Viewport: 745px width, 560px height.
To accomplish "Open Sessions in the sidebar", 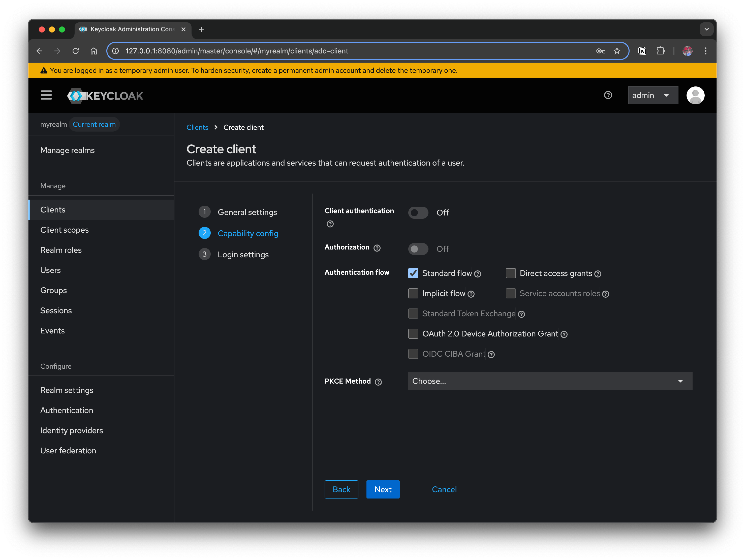I will [101, 311].
